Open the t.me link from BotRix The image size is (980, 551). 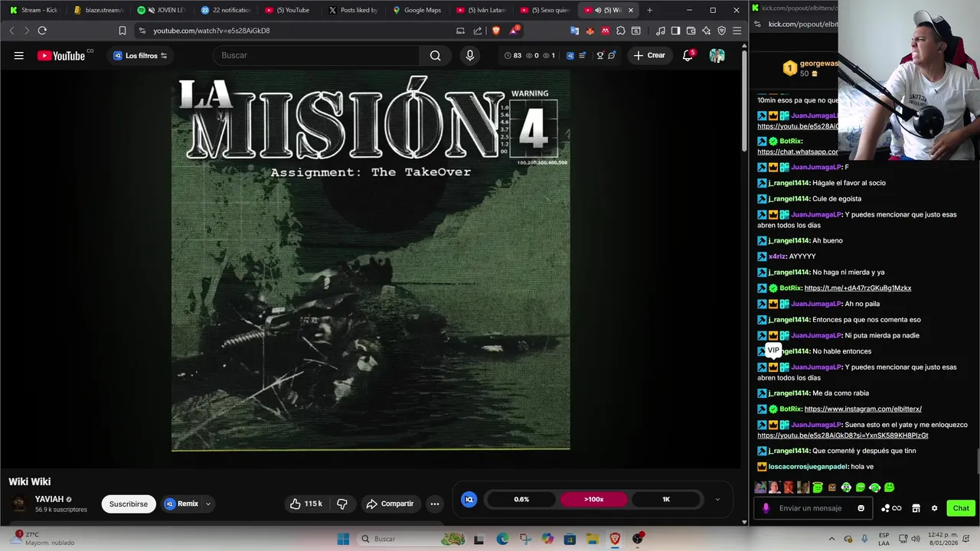click(857, 288)
